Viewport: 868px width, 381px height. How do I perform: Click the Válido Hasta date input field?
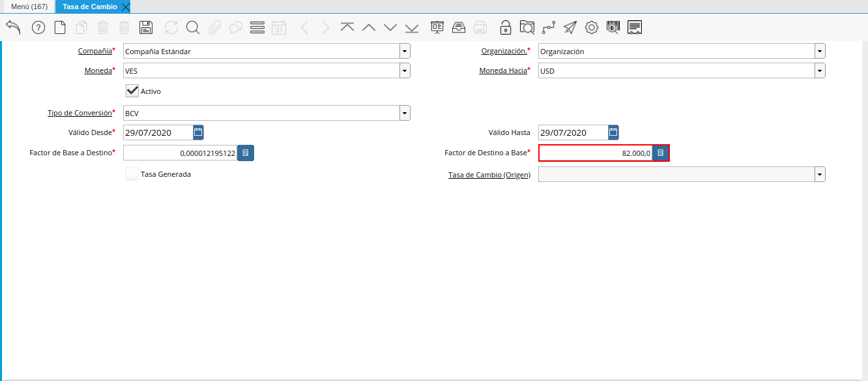click(x=573, y=132)
